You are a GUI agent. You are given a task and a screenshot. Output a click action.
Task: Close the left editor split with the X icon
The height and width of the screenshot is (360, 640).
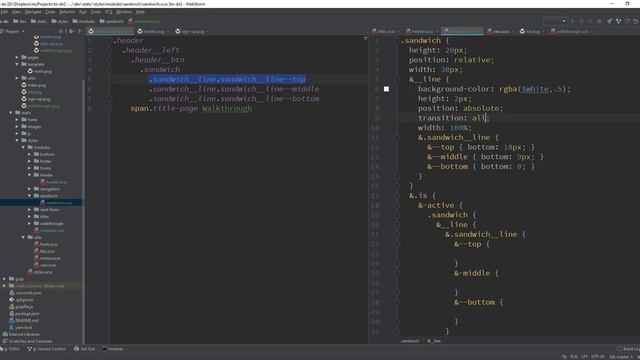365,38
